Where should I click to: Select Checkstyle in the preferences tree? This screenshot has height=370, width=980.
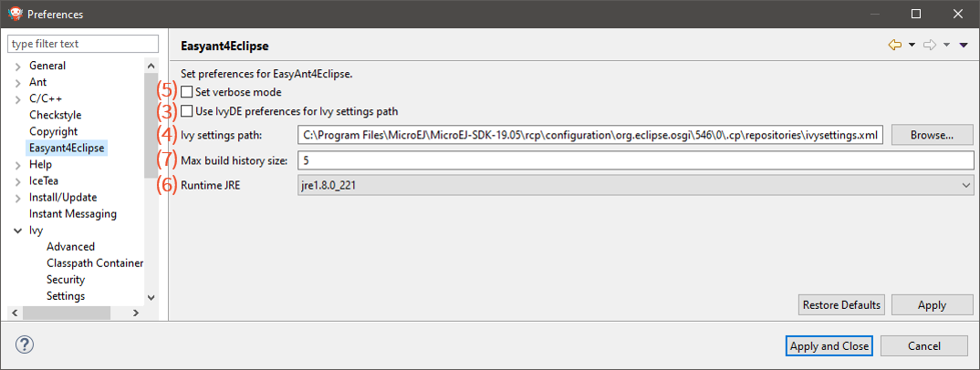click(x=55, y=115)
